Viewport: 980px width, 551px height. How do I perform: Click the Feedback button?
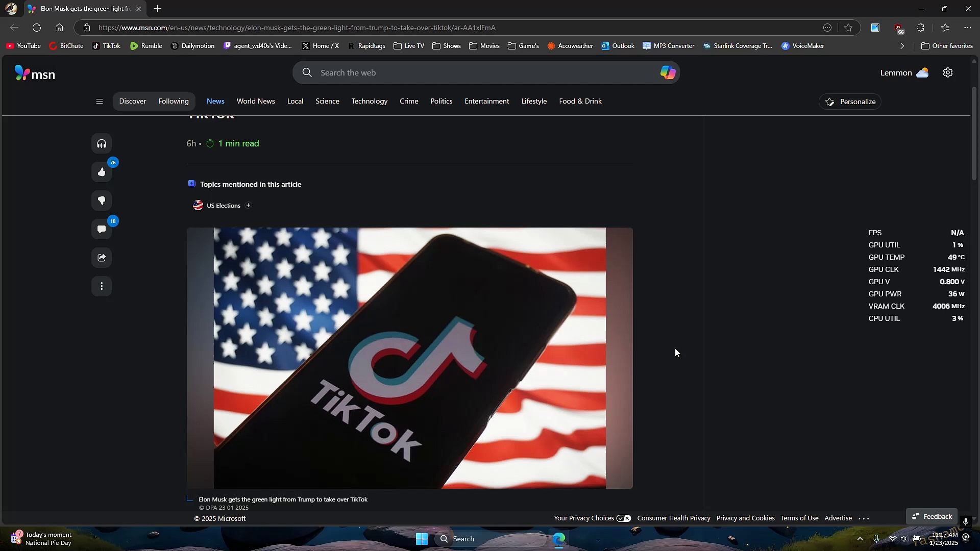932,517
